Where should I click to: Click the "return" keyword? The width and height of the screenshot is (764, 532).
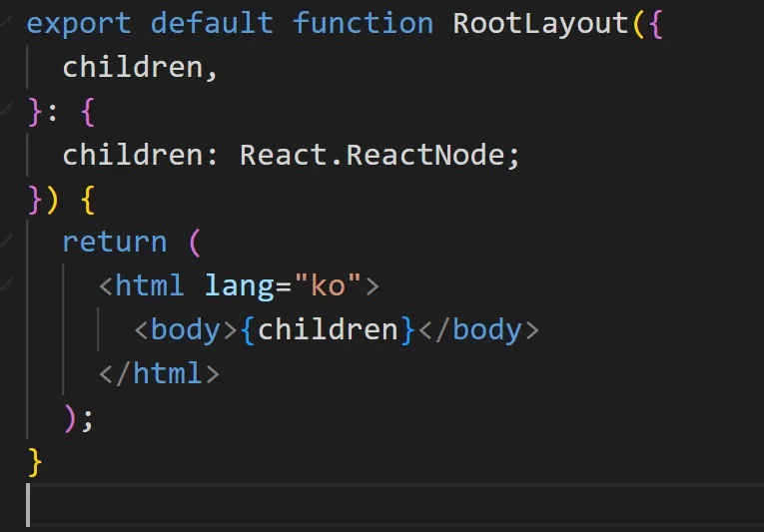[115, 243]
